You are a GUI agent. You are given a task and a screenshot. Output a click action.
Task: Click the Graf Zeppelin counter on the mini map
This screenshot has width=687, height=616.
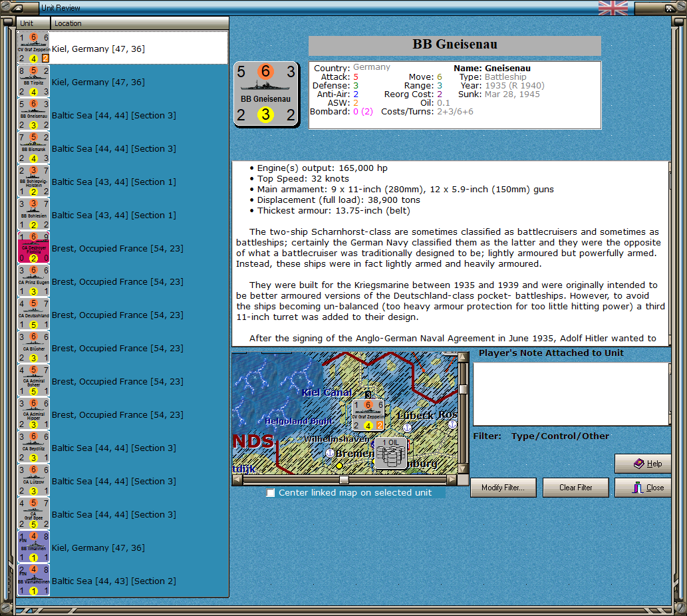(x=368, y=415)
